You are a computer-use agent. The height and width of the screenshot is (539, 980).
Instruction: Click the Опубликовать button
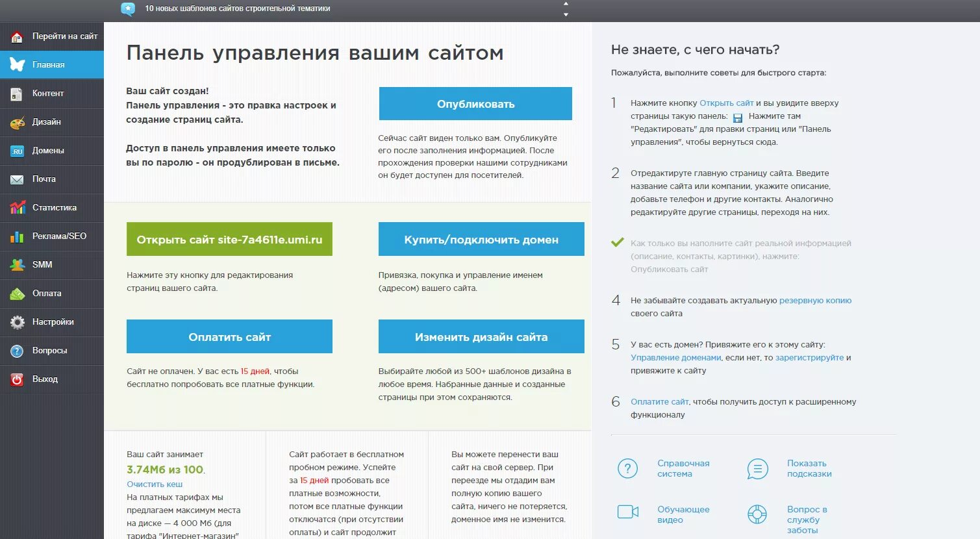click(x=475, y=104)
